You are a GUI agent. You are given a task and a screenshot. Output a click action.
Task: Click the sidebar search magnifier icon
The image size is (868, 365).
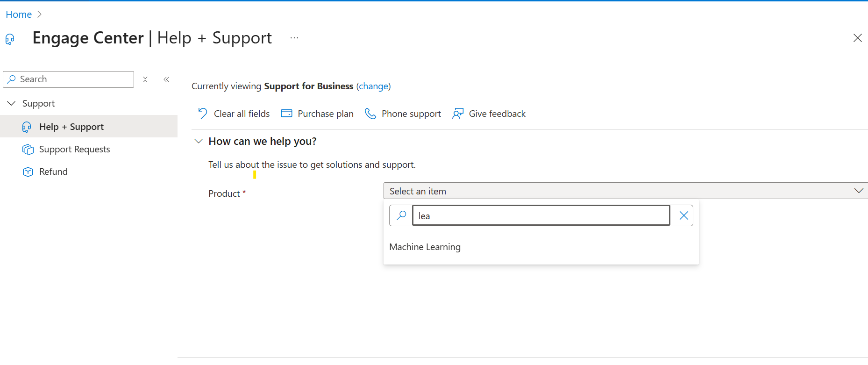[x=12, y=79]
